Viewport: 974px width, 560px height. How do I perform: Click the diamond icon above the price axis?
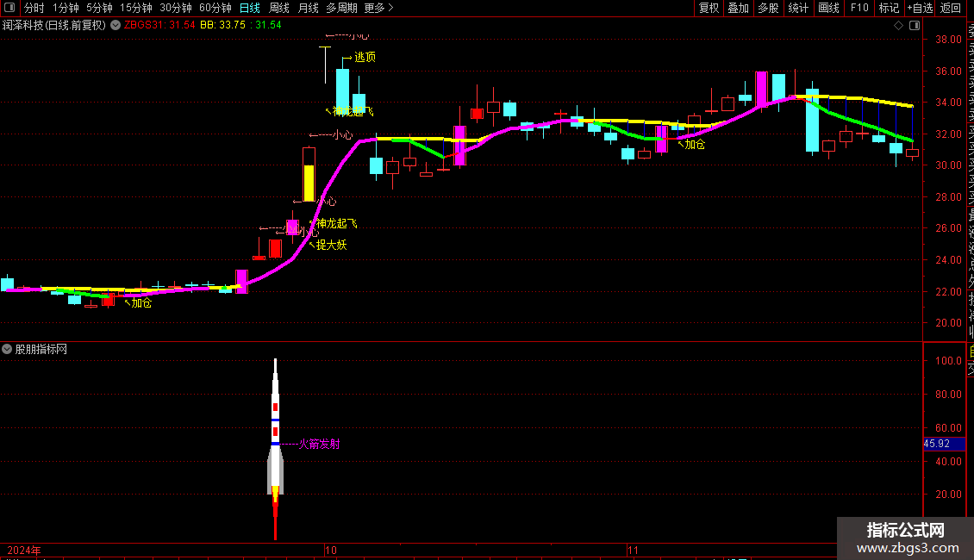point(898,26)
